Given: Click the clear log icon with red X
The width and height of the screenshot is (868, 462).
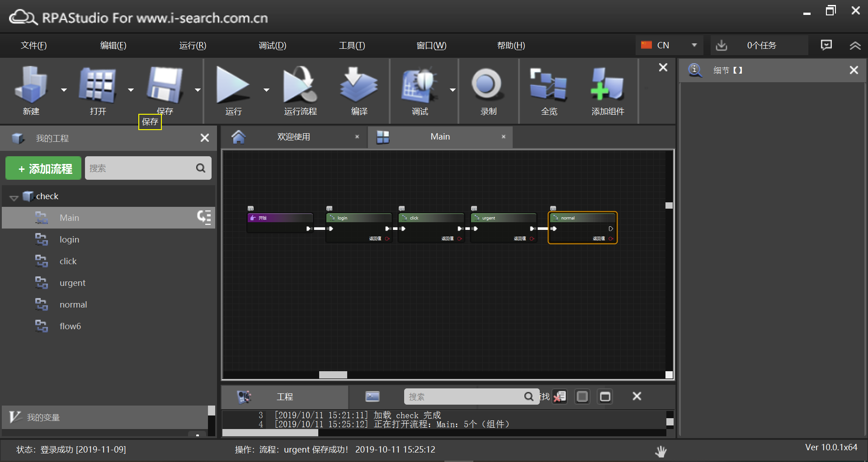Looking at the screenshot, I should [560, 397].
